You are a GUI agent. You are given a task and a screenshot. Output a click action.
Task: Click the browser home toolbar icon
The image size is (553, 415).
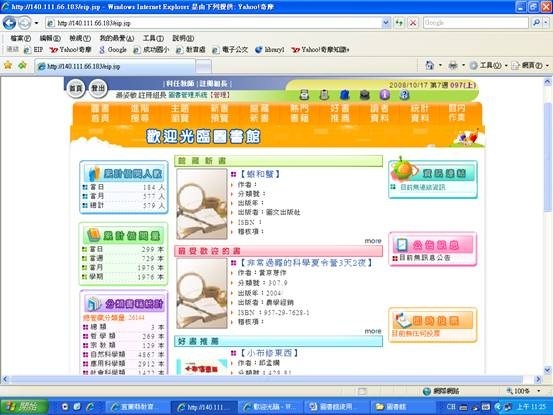tap(429, 65)
